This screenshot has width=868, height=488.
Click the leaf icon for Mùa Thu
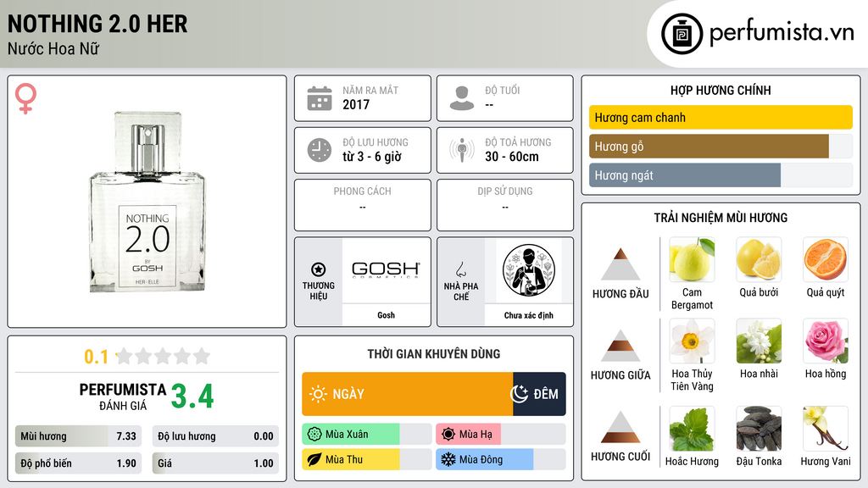[314, 459]
